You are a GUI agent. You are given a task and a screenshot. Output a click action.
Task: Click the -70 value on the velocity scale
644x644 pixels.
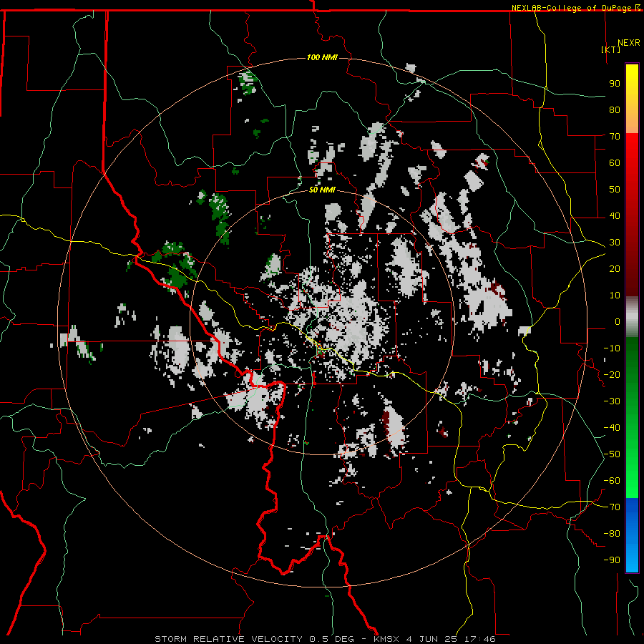pos(612,507)
